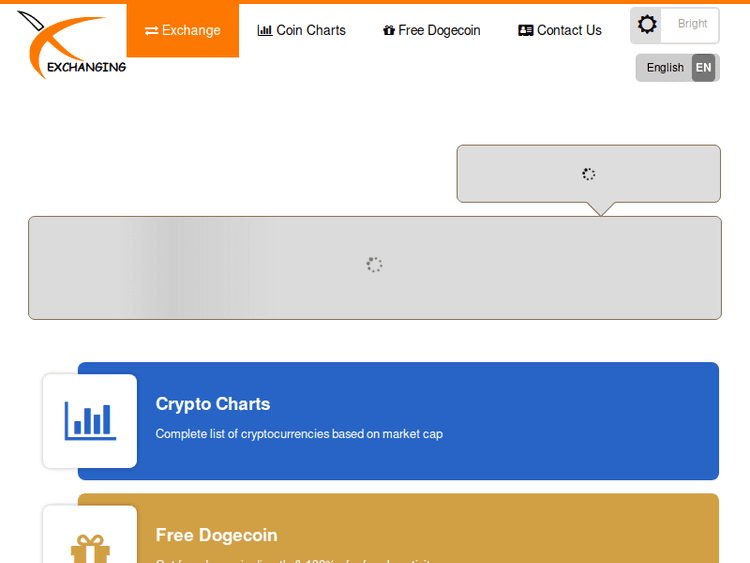Click the golden gift box tile icon
This screenshot has width=750, height=563.
pyautogui.click(x=90, y=545)
